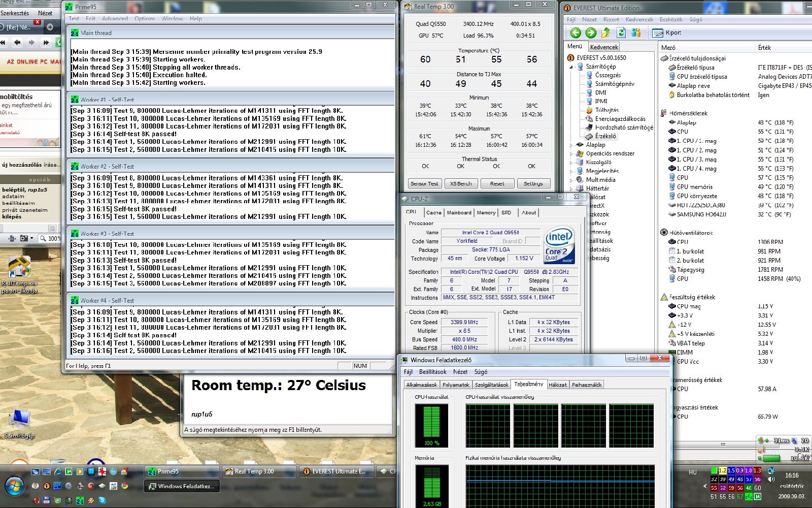Open the RealTemp.exe shortcut on the desktop
This screenshot has height=508, width=812.
[19, 274]
